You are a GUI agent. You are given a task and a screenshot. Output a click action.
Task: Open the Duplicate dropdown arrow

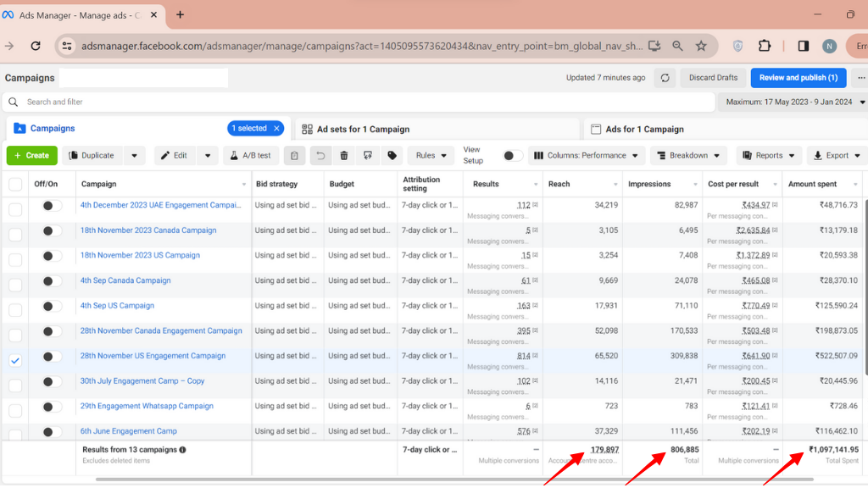click(134, 156)
